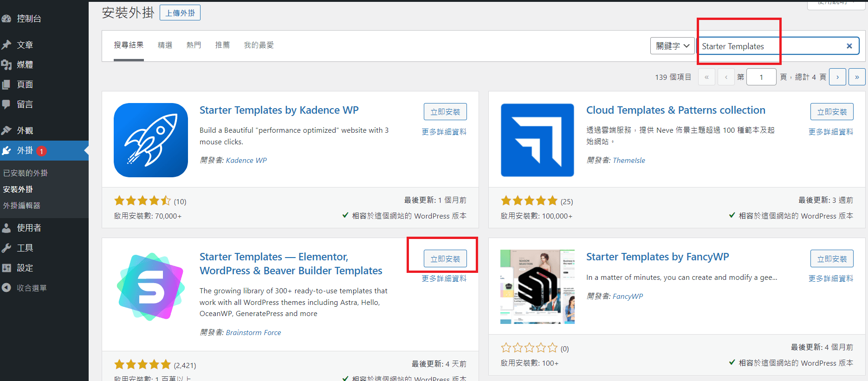Click the 控制台 dashboard icon in sidebar

(x=6, y=19)
